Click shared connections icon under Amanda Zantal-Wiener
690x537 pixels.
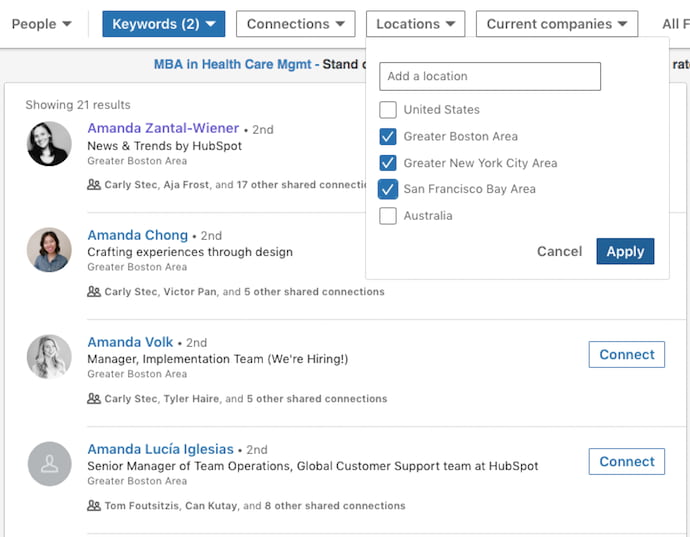click(x=94, y=185)
